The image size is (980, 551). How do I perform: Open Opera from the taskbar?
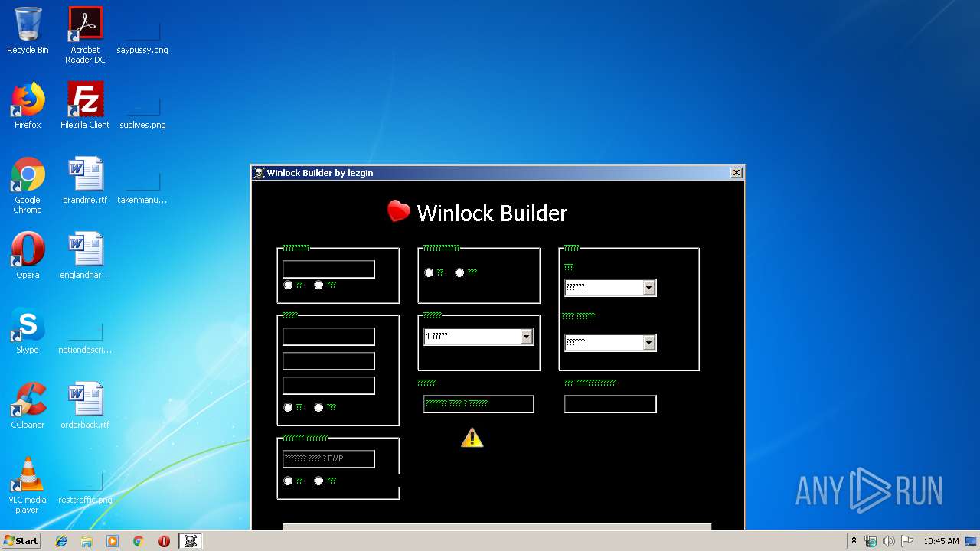tap(164, 541)
